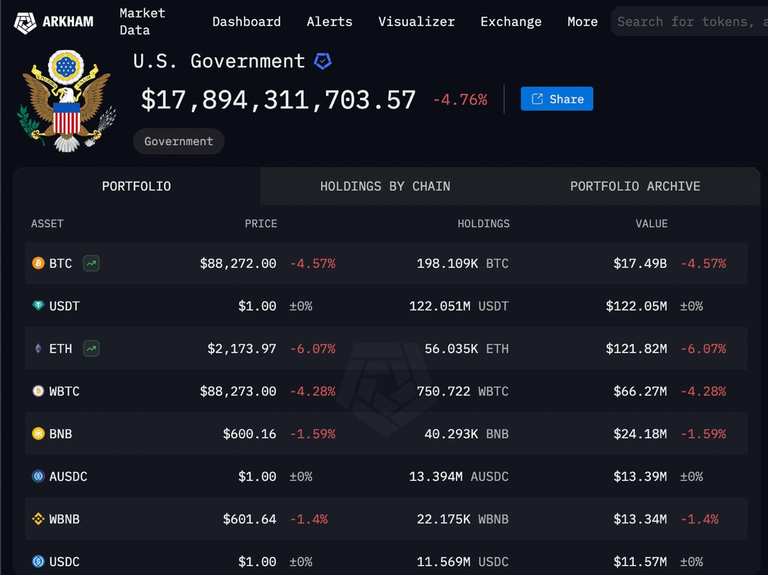Click the WBTC price $88,273.00
The width and height of the screenshot is (768, 575).
coord(238,391)
